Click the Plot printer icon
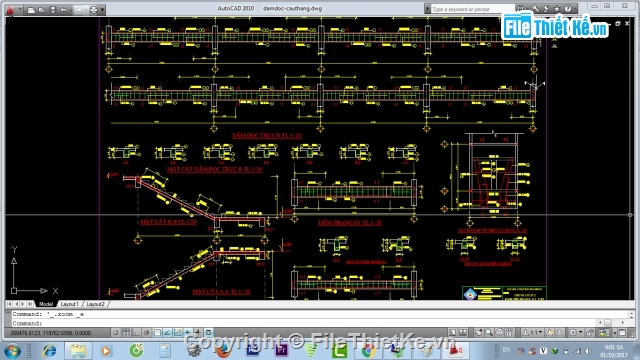The image size is (640, 360). pyautogui.click(x=93, y=10)
